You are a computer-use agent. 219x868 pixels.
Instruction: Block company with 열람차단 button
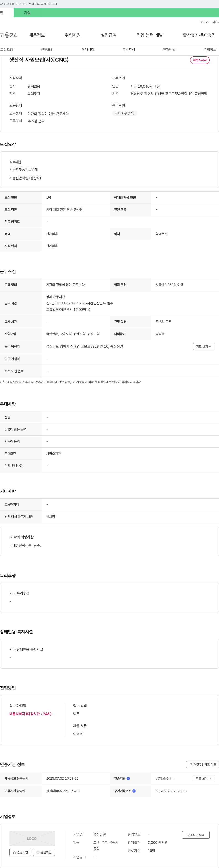pos(44,852)
